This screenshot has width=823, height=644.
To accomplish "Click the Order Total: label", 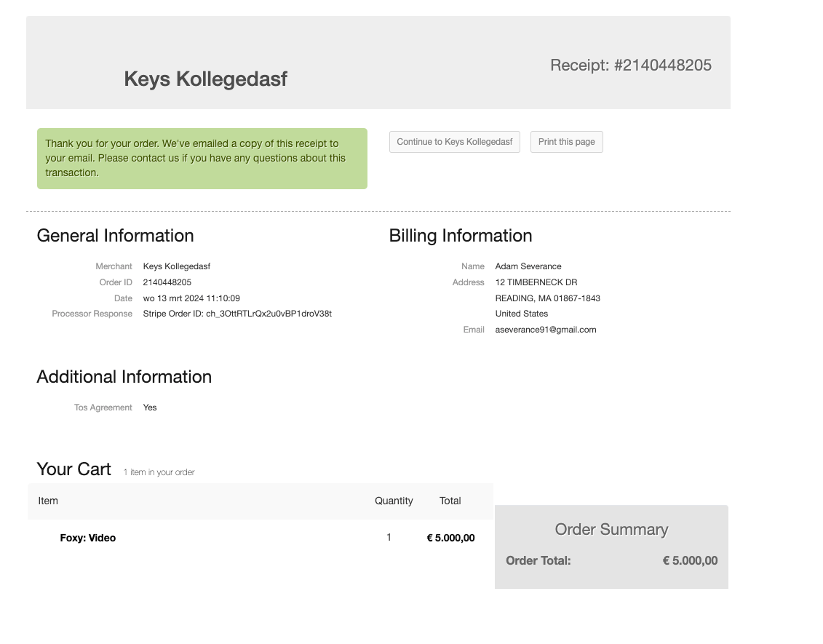I will 538,561.
